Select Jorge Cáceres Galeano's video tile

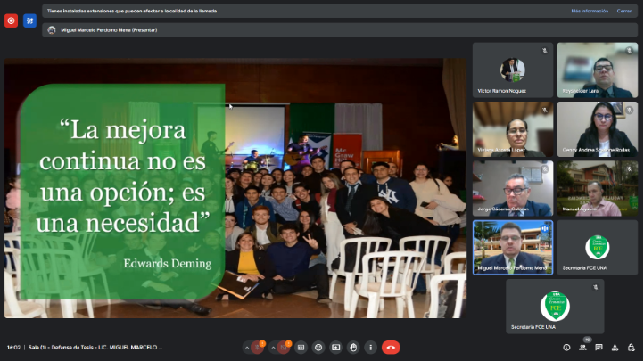pyautogui.click(x=513, y=188)
